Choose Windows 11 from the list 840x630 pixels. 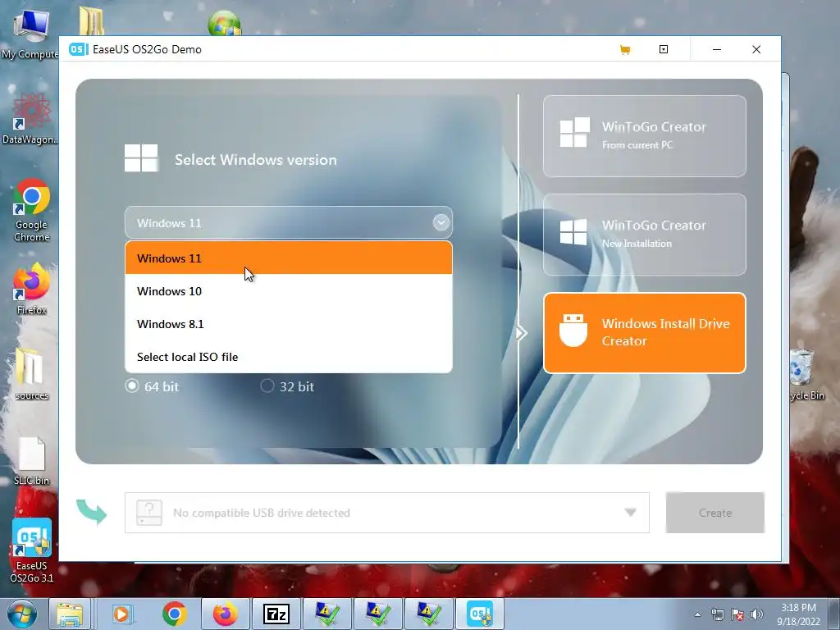(x=289, y=258)
